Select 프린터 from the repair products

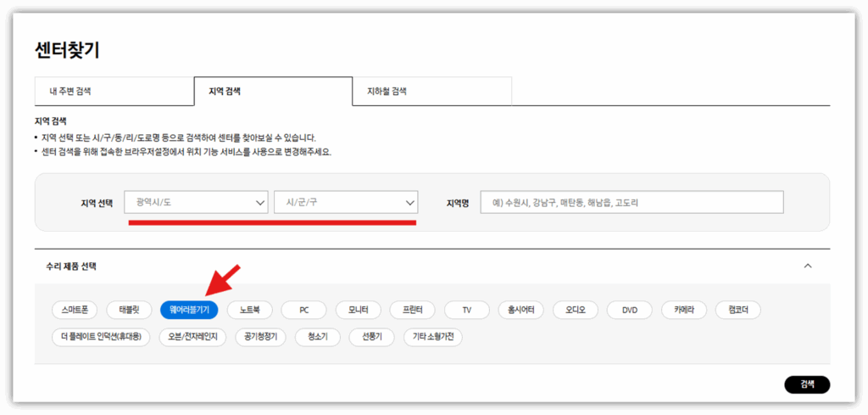tap(413, 310)
